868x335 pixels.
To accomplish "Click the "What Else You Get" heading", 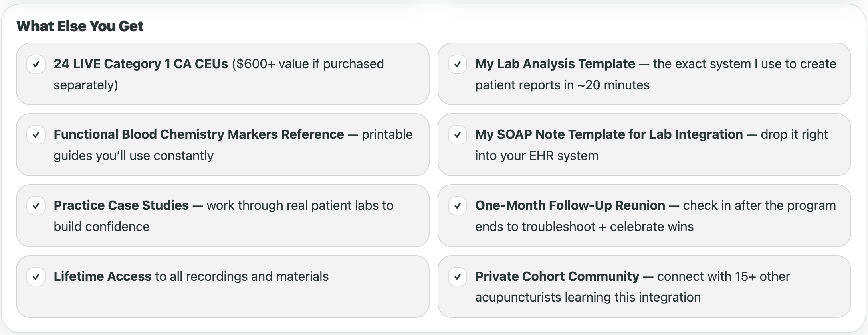I will (x=80, y=26).
